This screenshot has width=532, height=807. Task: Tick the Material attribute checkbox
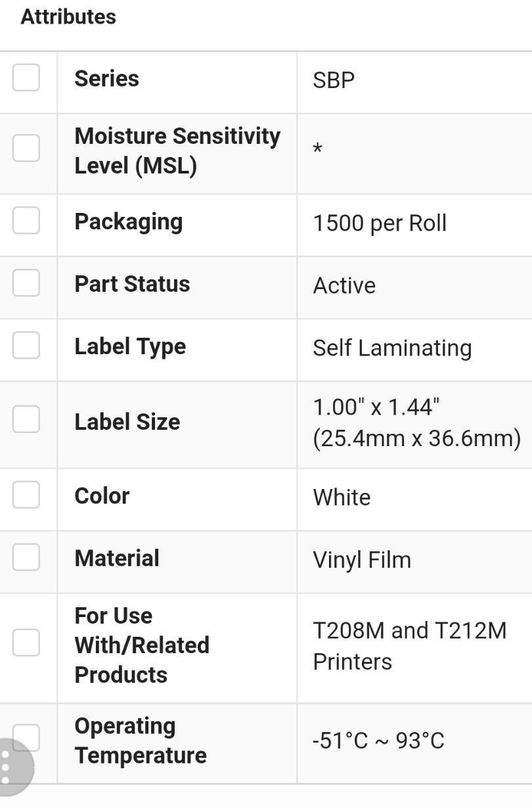point(26,557)
